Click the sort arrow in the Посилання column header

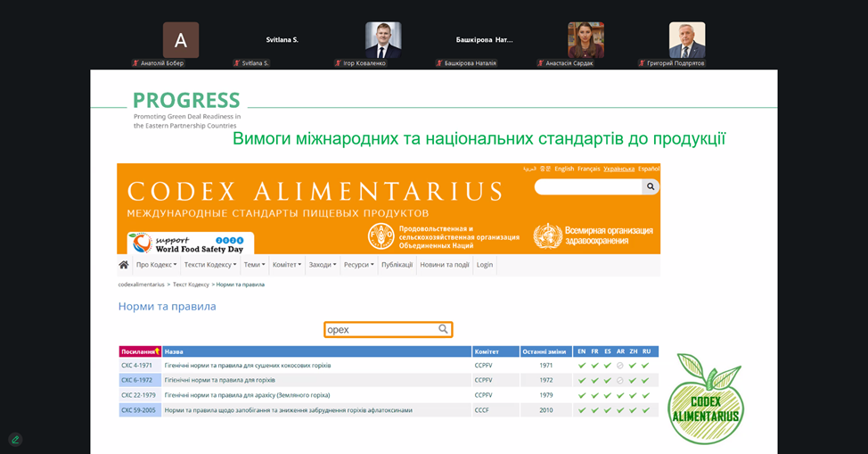[157, 351]
